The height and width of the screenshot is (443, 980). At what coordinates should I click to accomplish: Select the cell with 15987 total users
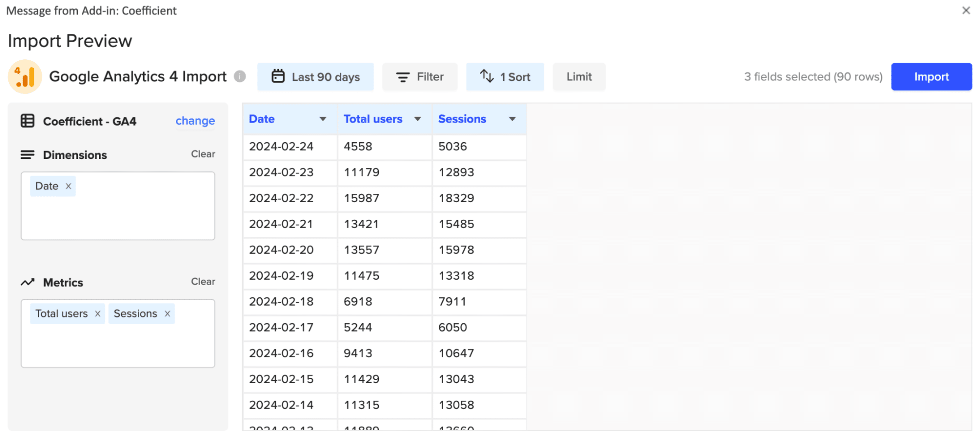click(384, 199)
